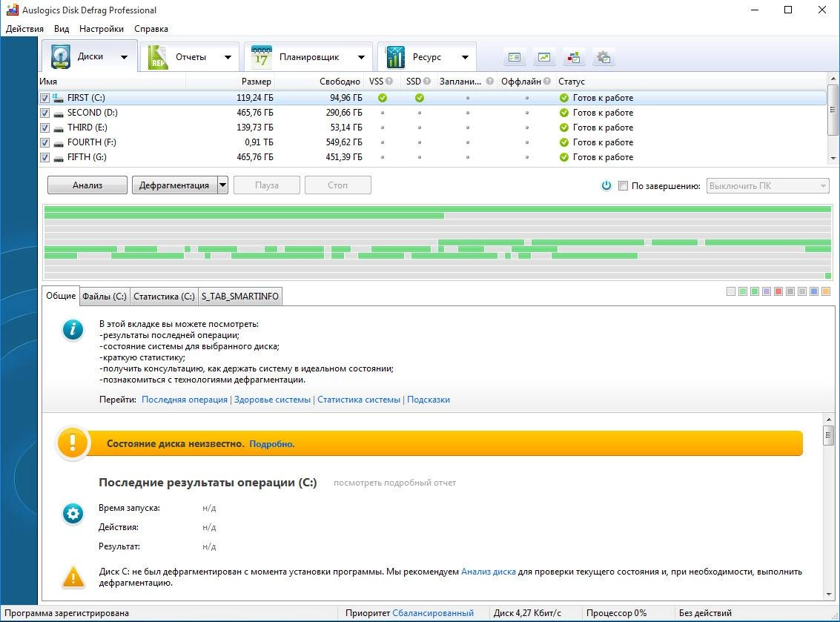Click the status icon of SECOND (D:) row
The image size is (840, 622).
(563, 113)
